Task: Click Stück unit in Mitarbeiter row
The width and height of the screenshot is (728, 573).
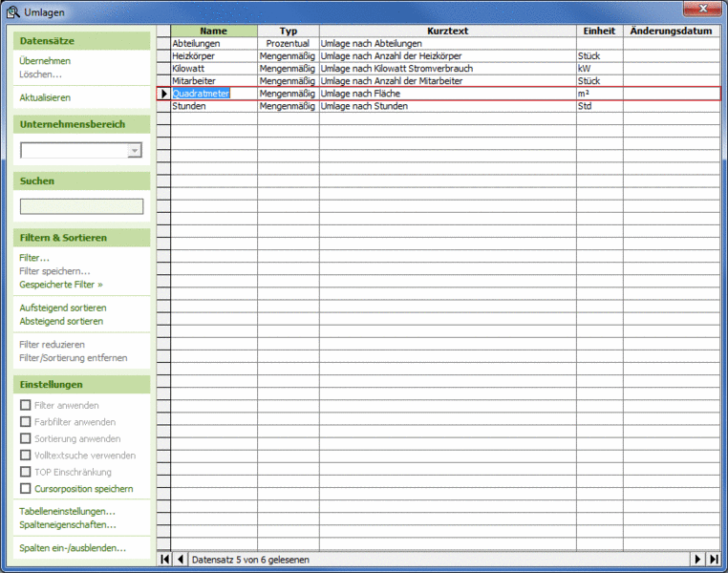Action: [599, 81]
